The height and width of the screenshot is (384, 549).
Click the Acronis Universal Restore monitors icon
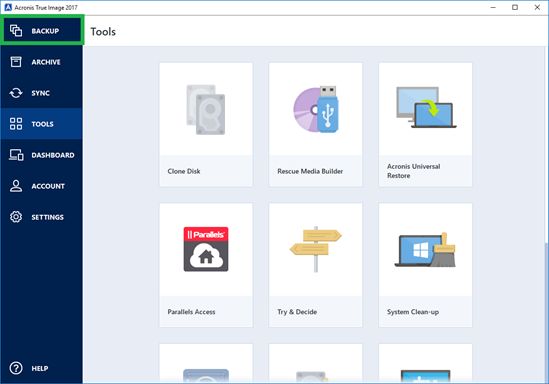[426, 107]
